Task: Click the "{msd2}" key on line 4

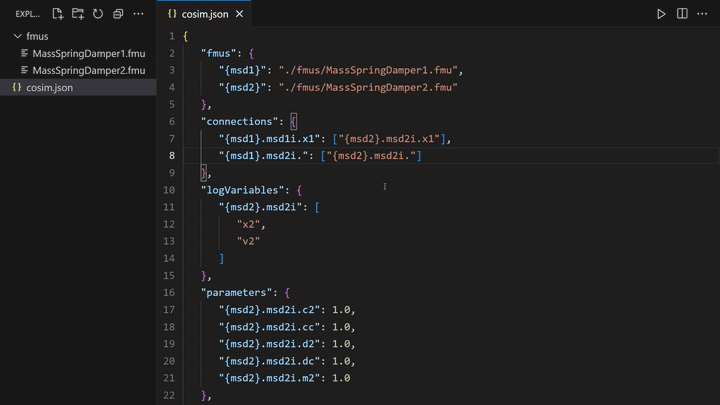Action: pyautogui.click(x=242, y=87)
